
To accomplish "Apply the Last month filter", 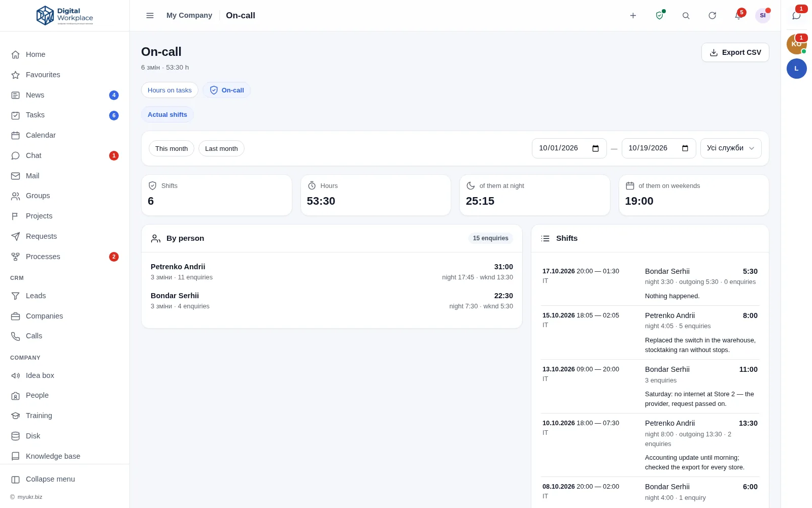I will (221, 148).
